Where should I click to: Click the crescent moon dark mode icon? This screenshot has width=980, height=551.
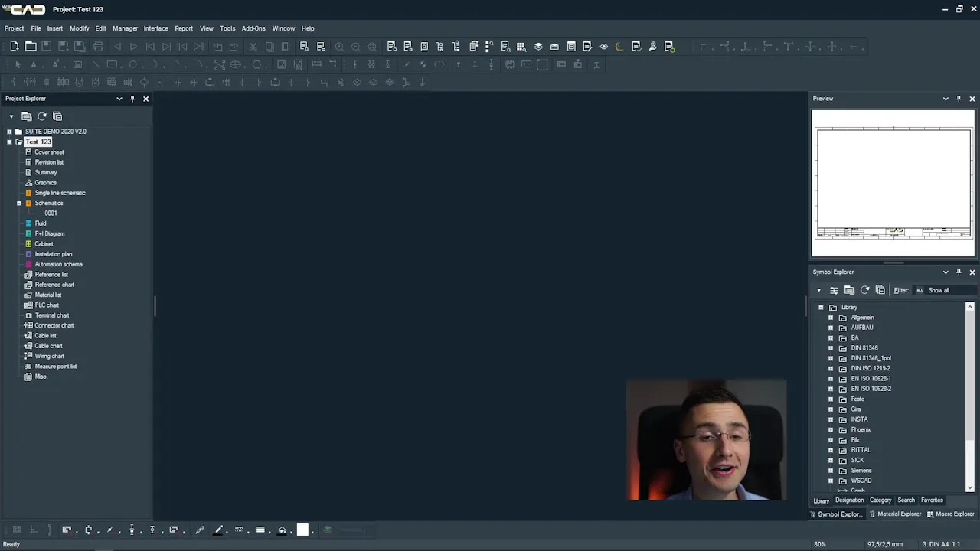tap(619, 47)
